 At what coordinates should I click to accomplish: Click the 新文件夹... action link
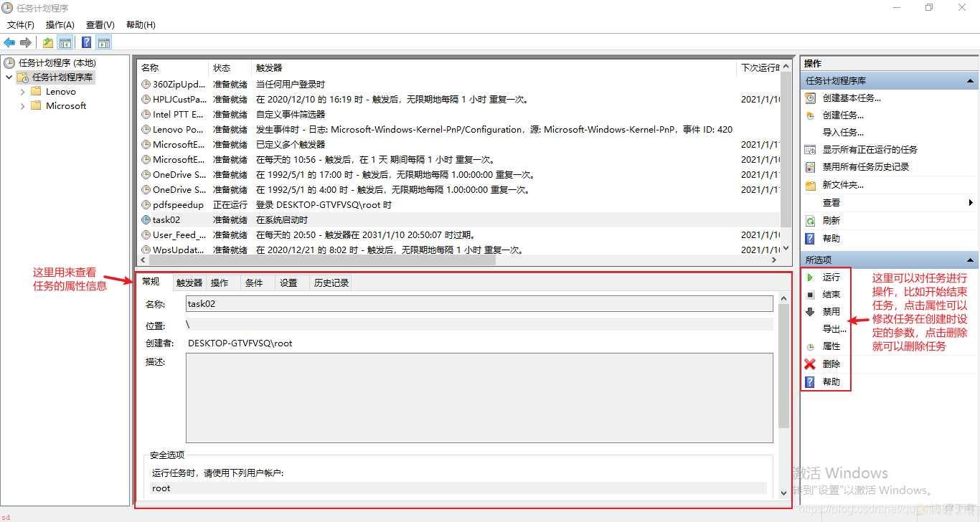click(x=843, y=185)
